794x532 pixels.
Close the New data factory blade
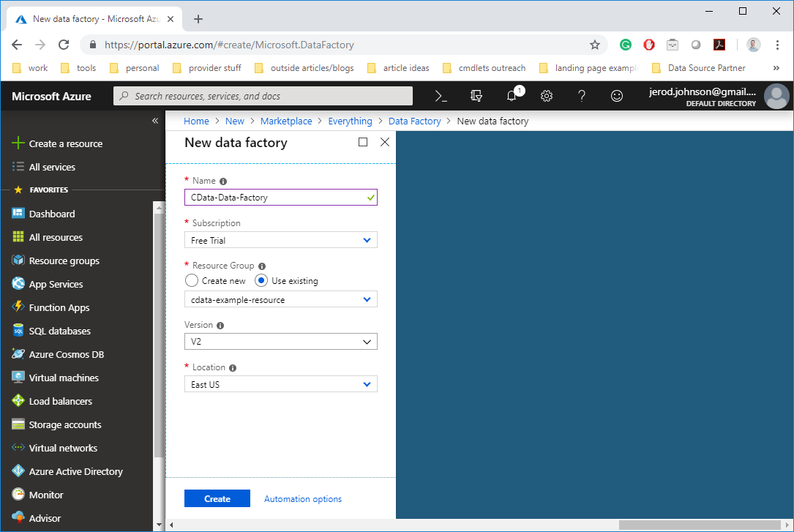[x=385, y=142]
